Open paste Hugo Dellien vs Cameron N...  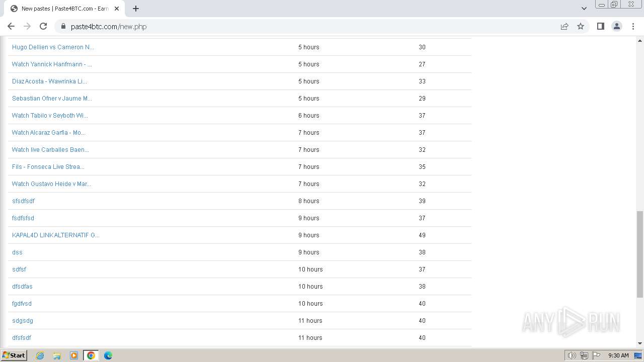click(x=53, y=47)
